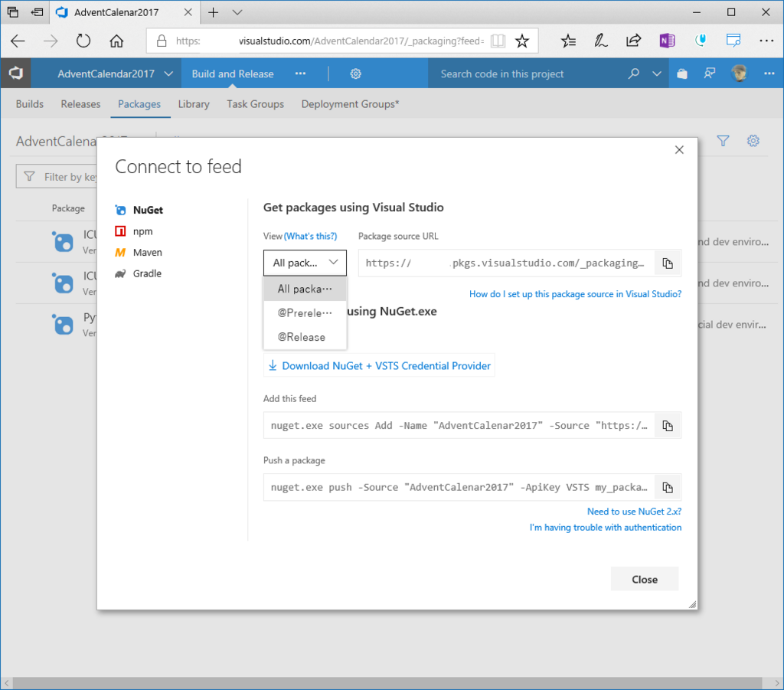Click Filter by keywords field

click(x=57, y=177)
